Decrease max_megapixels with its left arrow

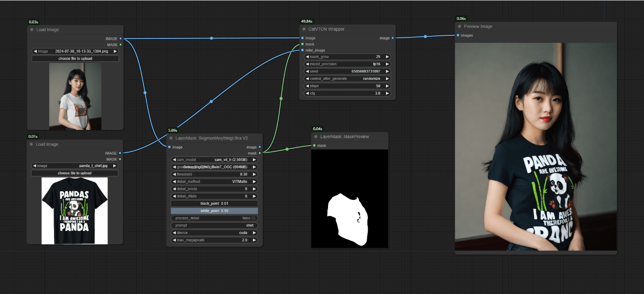(x=174, y=240)
